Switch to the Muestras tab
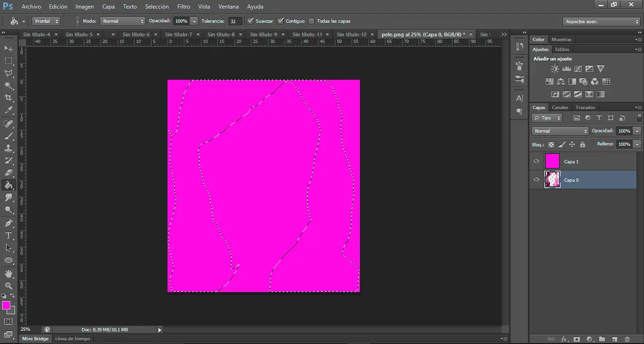The height and width of the screenshot is (344, 644). click(561, 40)
